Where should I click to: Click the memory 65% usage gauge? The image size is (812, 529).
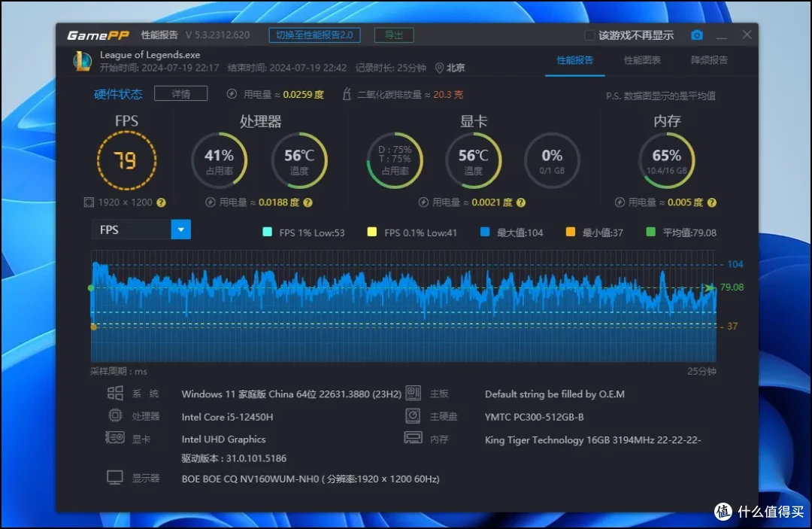pyautogui.click(x=666, y=160)
